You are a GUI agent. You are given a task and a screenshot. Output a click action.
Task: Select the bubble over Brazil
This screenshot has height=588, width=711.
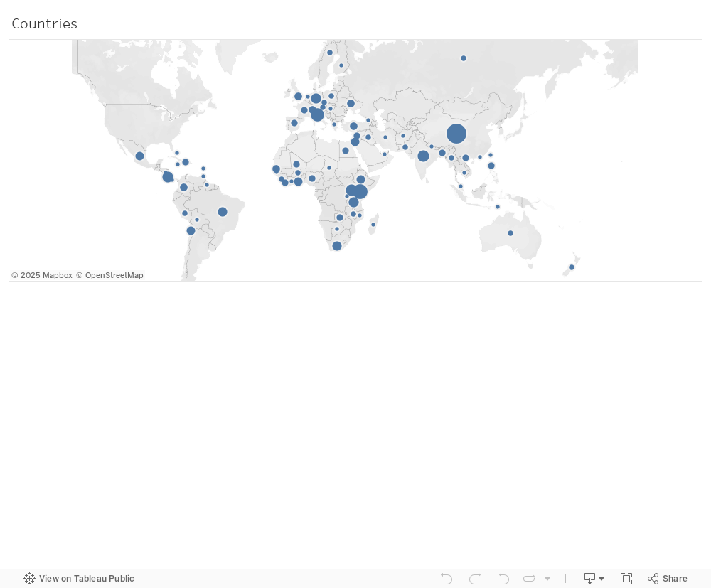[x=222, y=212]
